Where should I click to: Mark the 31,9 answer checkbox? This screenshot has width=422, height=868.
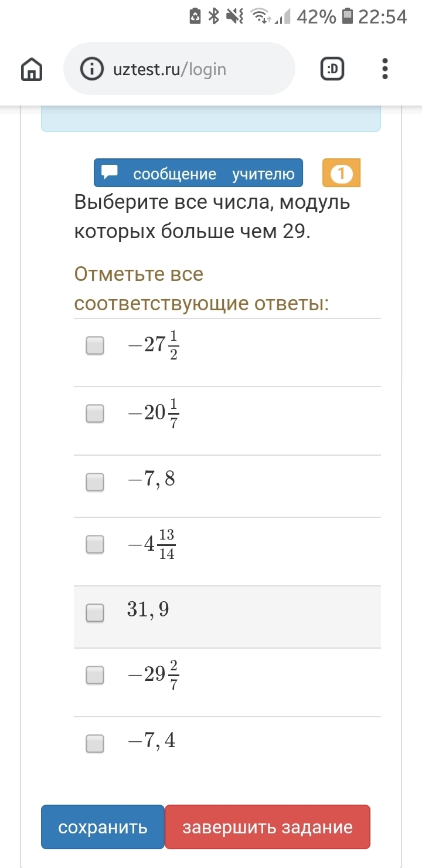[x=95, y=613]
